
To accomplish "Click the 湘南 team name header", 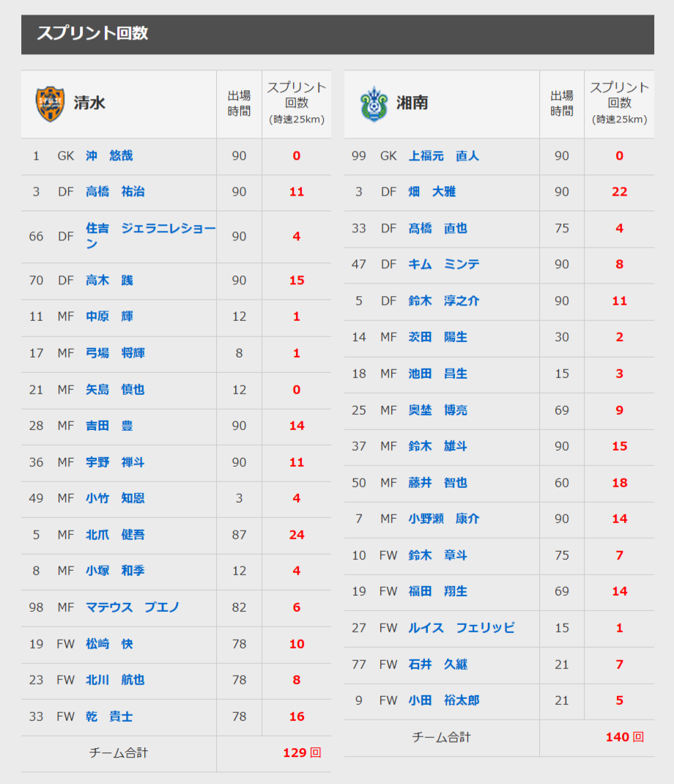I will 412,103.
